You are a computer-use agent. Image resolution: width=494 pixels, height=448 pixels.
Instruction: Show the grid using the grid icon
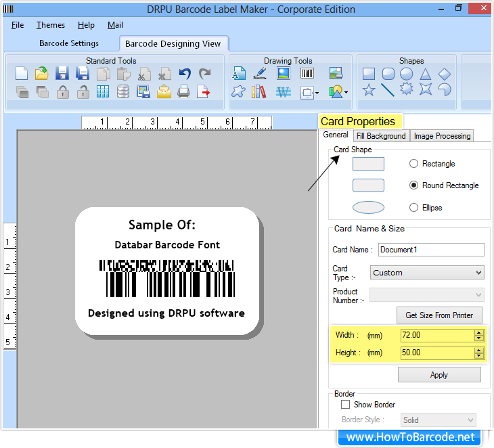pos(103,92)
